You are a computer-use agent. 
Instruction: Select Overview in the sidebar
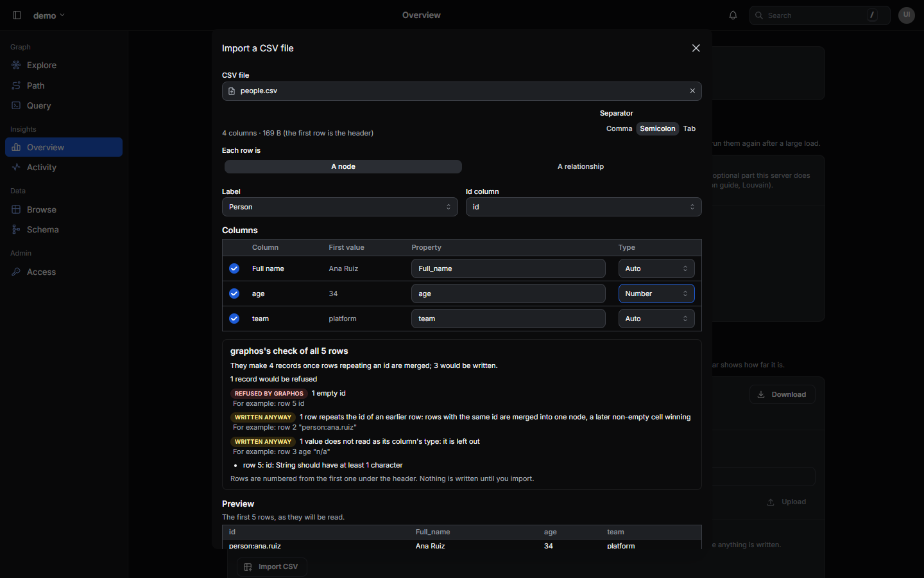coord(64,147)
